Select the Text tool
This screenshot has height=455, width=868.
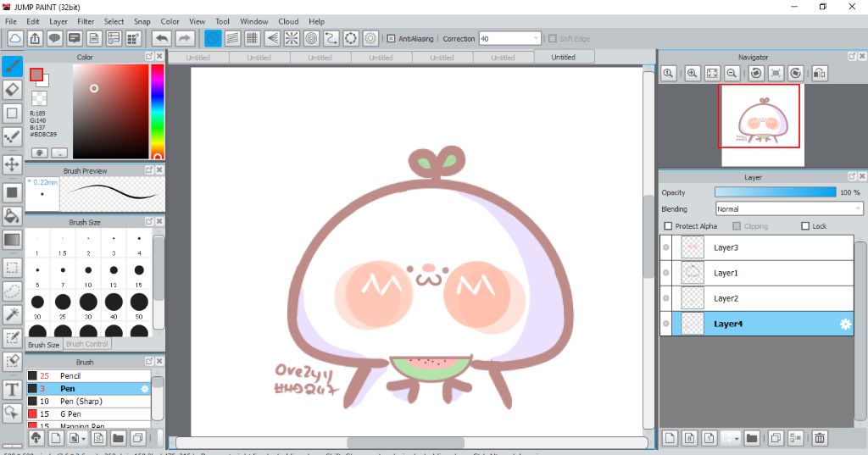[12, 389]
